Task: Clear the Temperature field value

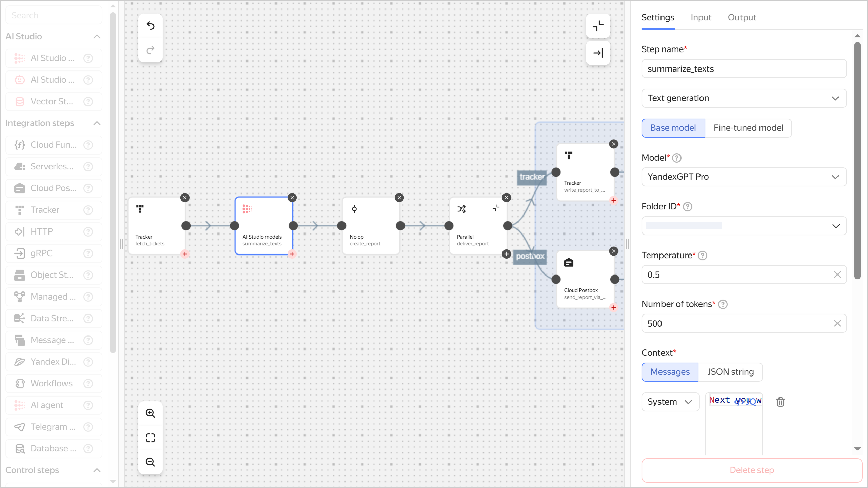Action: (837, 274)
